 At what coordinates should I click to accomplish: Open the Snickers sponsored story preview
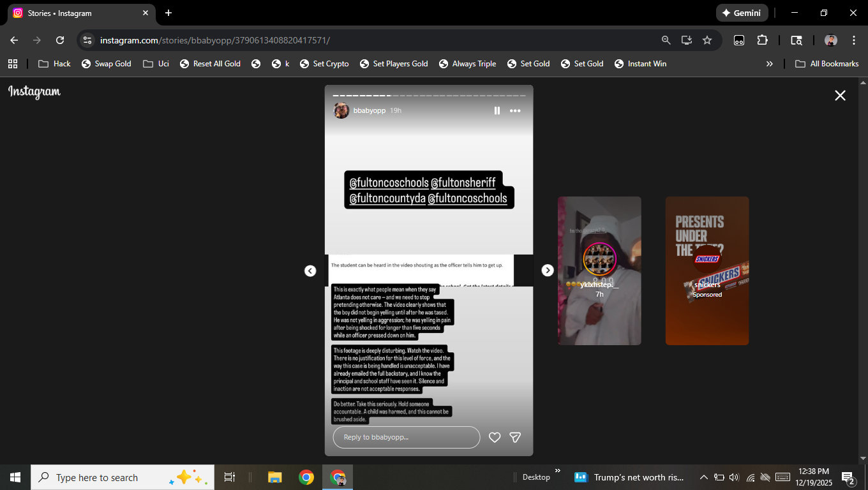coord(707,271)
